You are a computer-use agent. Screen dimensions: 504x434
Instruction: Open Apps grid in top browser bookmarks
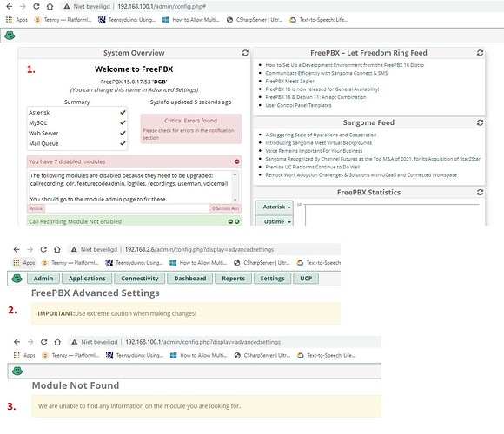click(17, 20)
